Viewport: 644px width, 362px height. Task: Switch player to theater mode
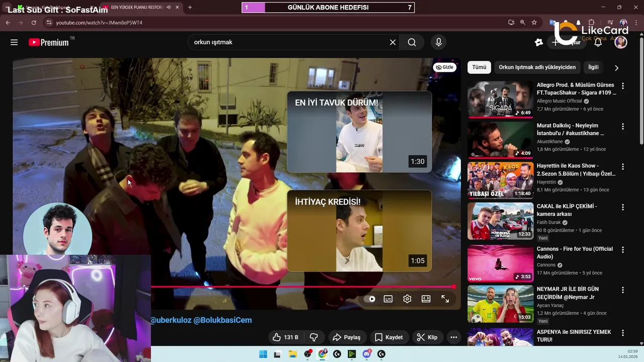426,299
